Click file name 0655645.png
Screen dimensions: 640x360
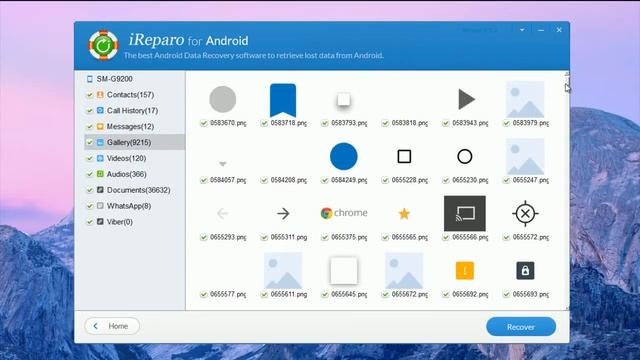point(349,294)
